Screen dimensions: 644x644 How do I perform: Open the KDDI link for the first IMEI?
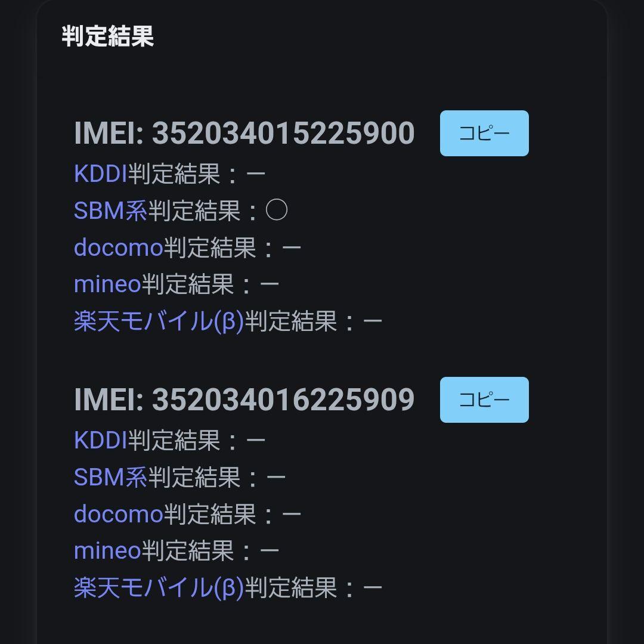tap(101, 175)
